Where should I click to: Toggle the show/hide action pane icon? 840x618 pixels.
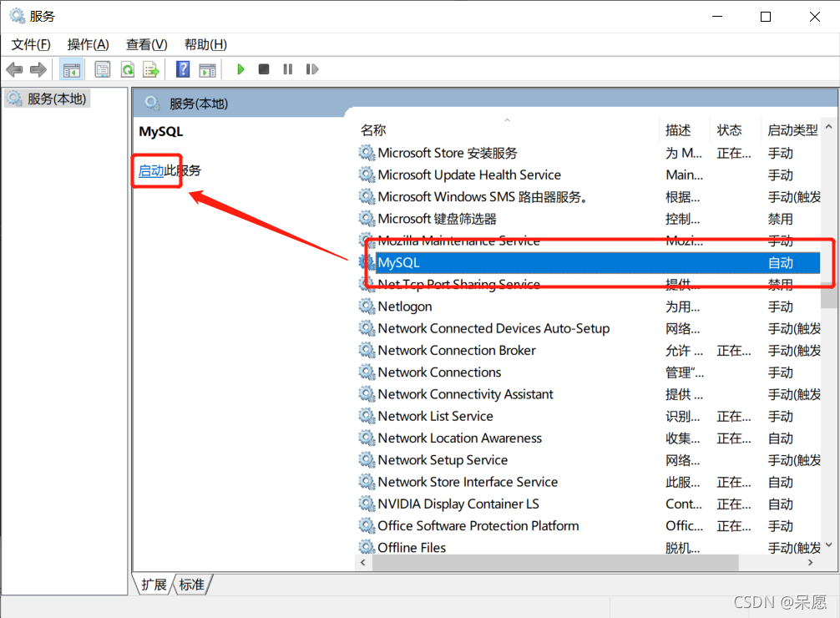pyautogui.click(x=207, y=69)
